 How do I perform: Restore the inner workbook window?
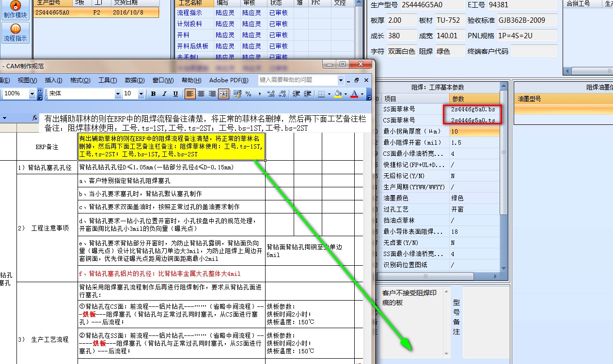357,80
